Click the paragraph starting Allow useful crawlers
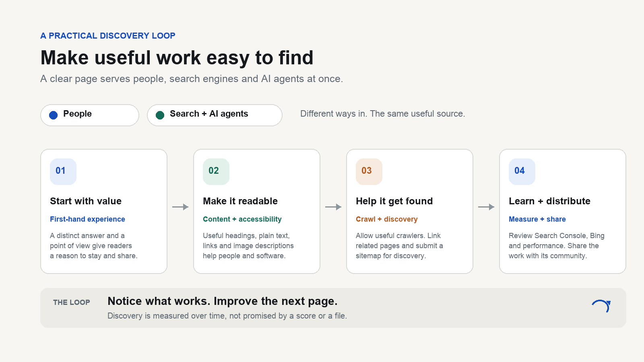 point(399,246)
